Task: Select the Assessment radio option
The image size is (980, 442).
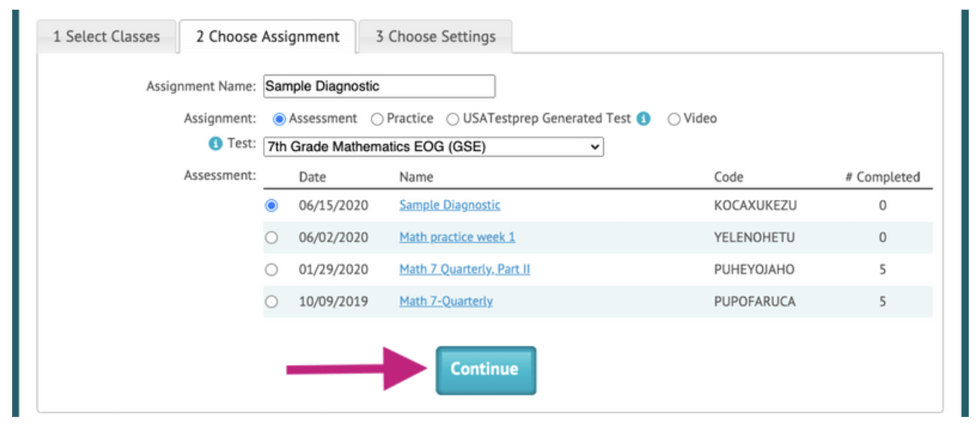Action: [279, 119]
